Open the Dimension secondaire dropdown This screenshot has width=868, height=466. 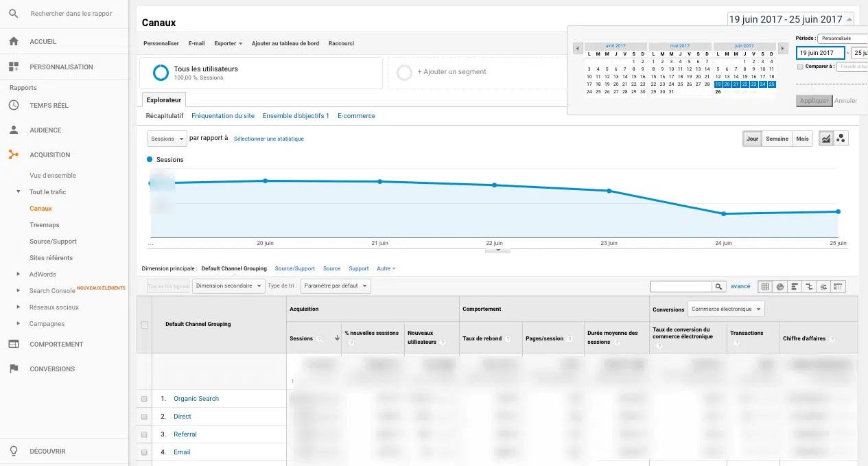228,286
